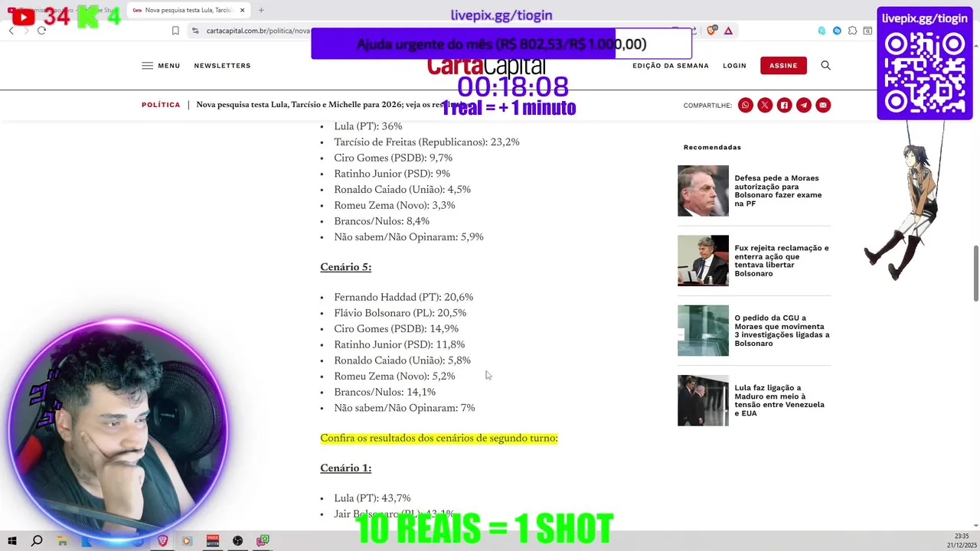The image size is (980, 551).
Task: Open article Fux rejeita reclamação
Action: 782,261
